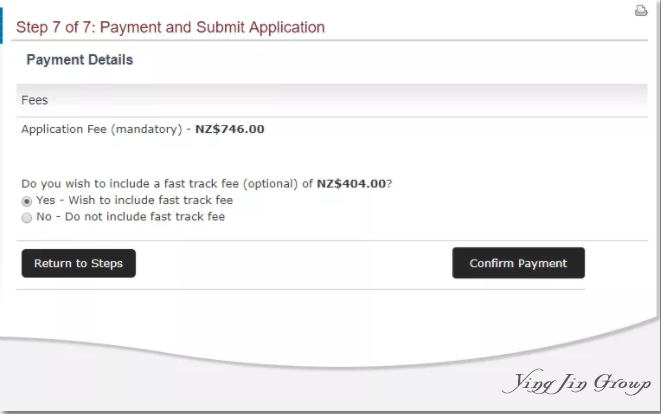Screen dimensions: 661x414
Task: Click the Fees section header bar
Action: (x=332, y=100)
